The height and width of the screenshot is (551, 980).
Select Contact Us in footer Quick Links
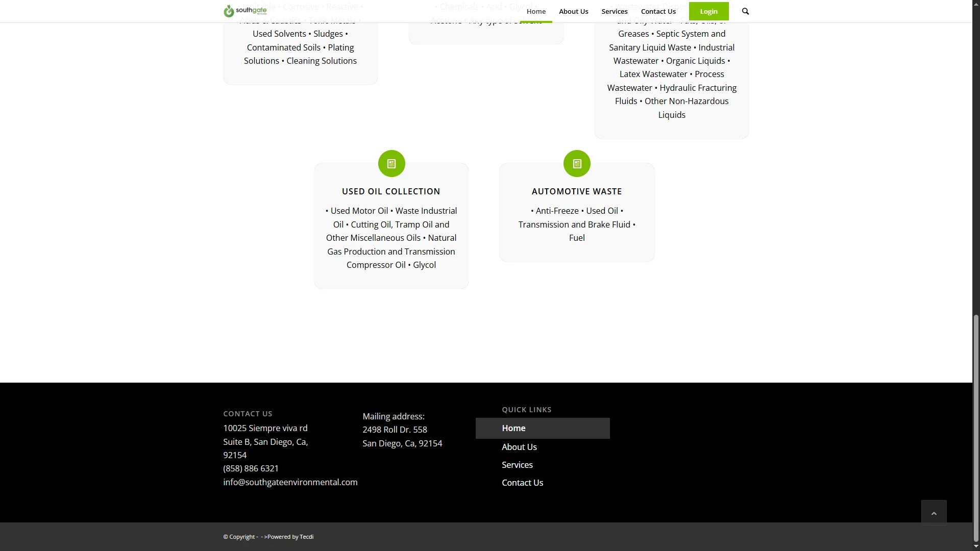click(x=522, y=483)
